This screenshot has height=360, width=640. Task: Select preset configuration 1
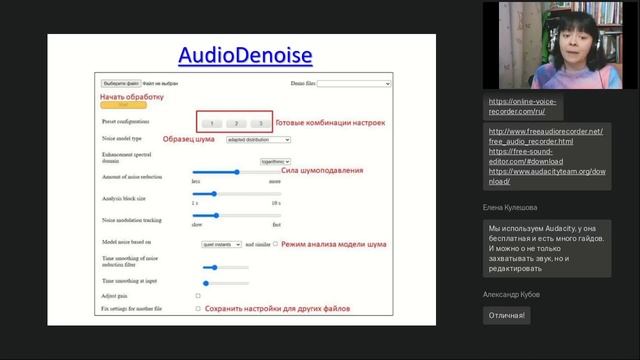(x=212, y=123)
